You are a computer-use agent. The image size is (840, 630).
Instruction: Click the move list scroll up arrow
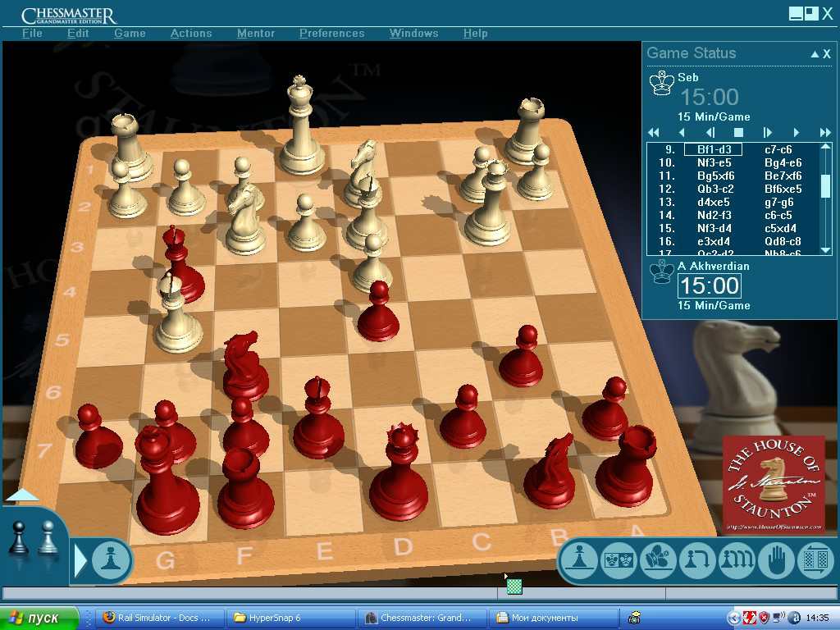pos(825,147)
